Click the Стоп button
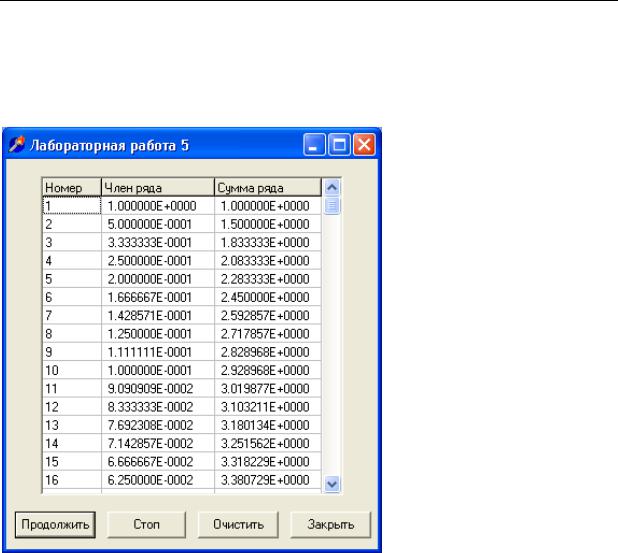Screen dimensions: 618x553 [x=146, y=525]
